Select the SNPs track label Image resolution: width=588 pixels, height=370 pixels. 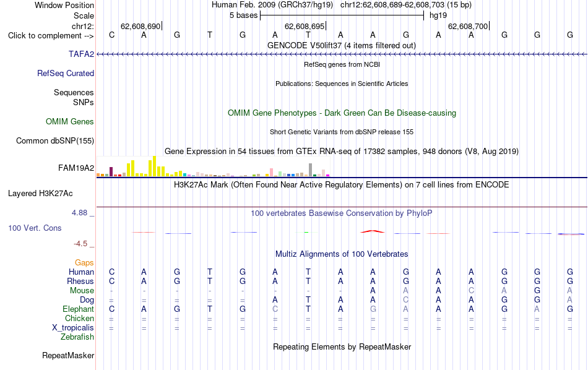click(x=84, y=102)
